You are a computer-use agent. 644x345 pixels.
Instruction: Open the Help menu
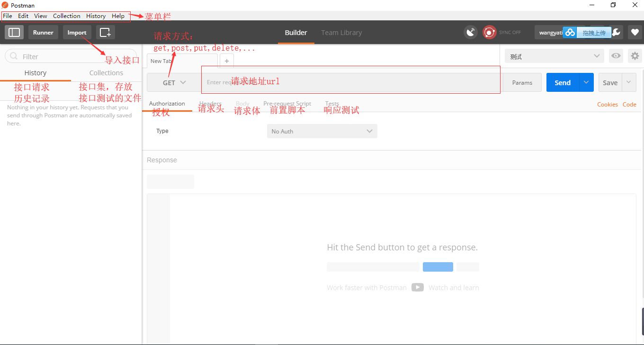point(118,16)
